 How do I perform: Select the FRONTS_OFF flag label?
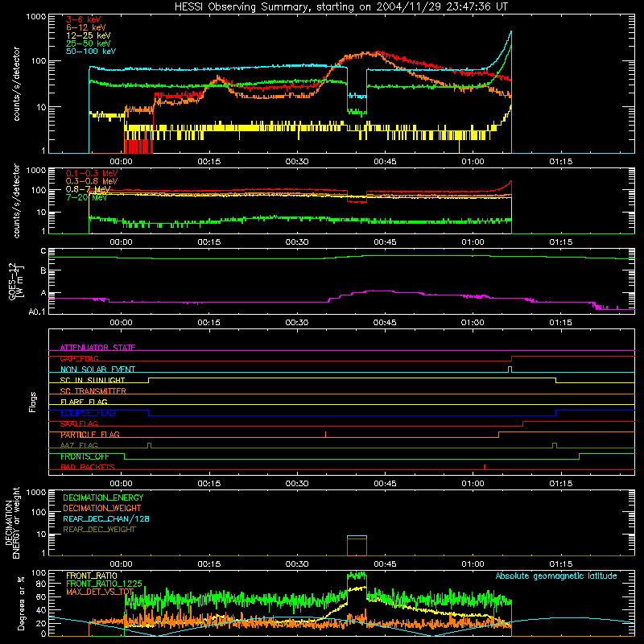(85, 456)
